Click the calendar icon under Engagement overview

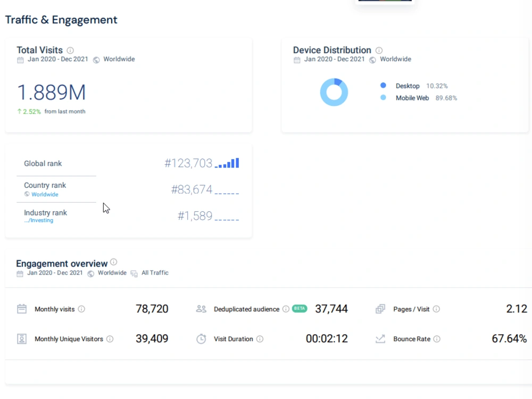pos(20,274)
